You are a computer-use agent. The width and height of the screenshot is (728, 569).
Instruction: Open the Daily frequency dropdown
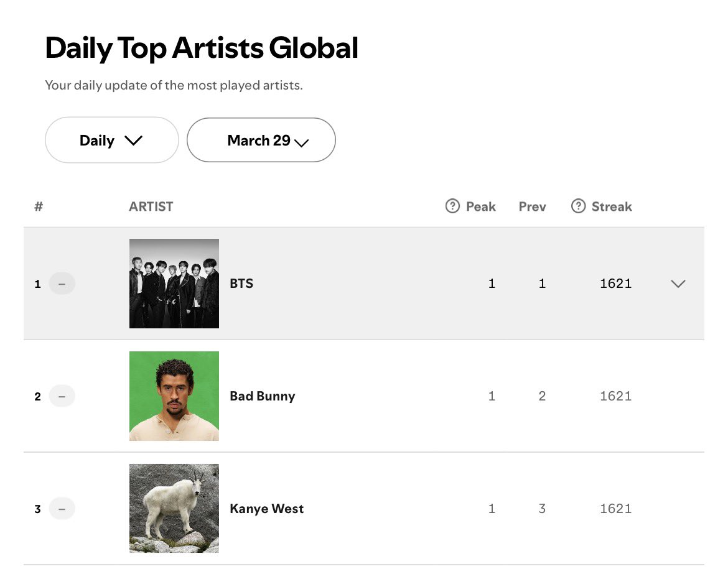(x=111, y=141)
